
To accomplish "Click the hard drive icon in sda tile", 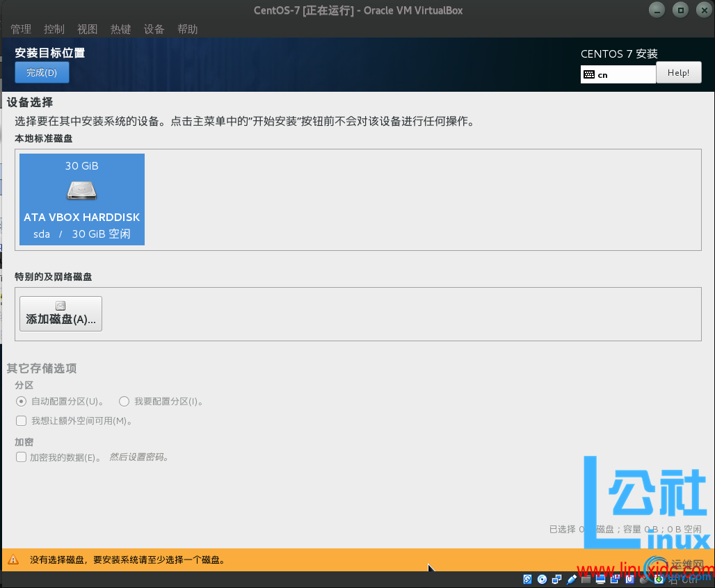I will tap(81, 190).
